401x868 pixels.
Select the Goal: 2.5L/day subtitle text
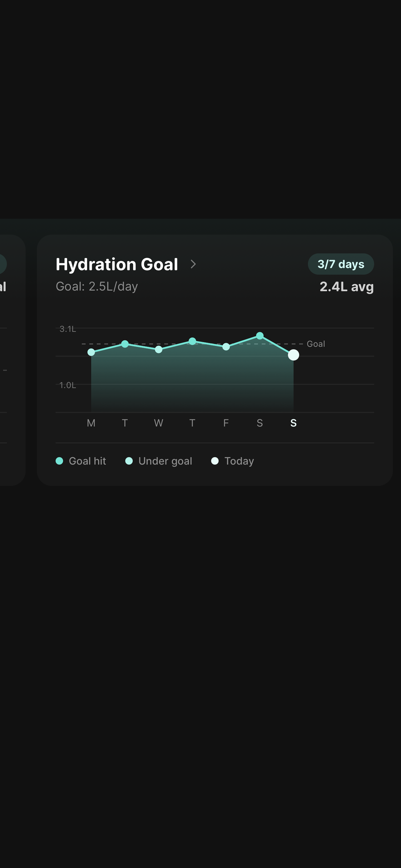pos(97,286)
